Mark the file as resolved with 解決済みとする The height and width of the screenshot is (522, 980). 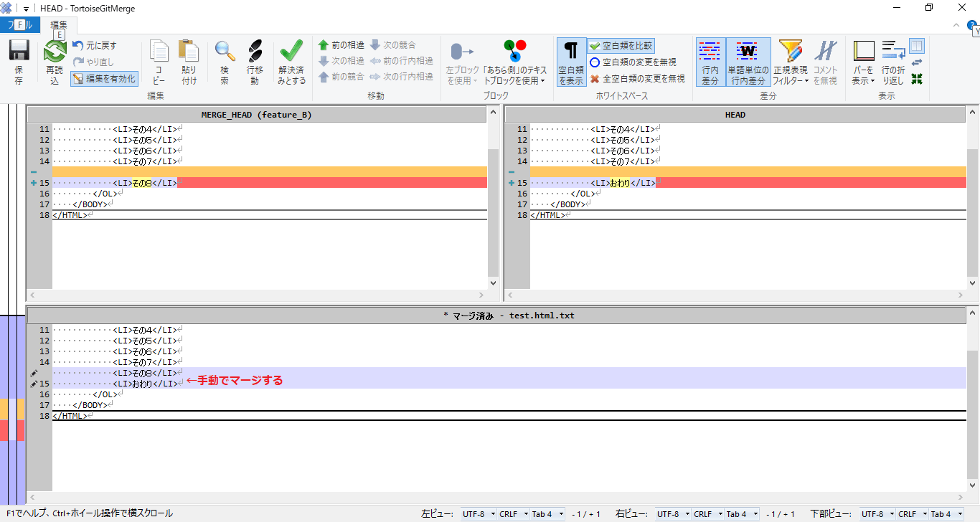(x=291, y=61)
